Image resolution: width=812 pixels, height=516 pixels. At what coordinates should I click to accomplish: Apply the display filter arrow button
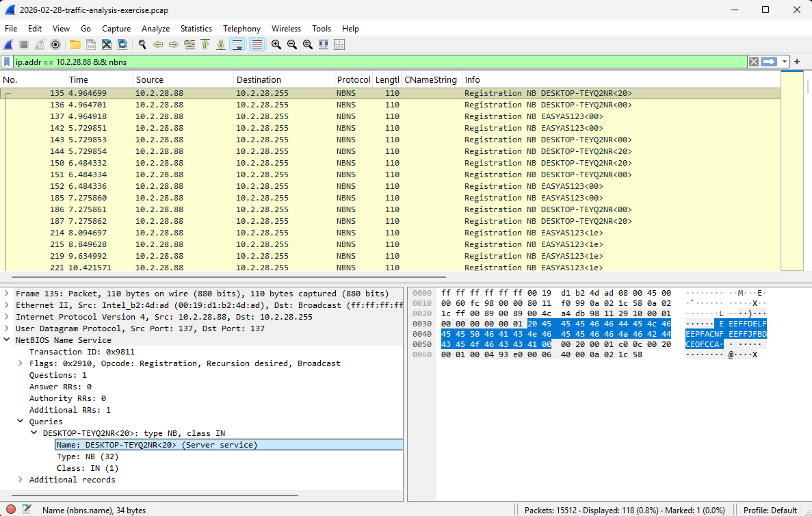pos(770,62)
